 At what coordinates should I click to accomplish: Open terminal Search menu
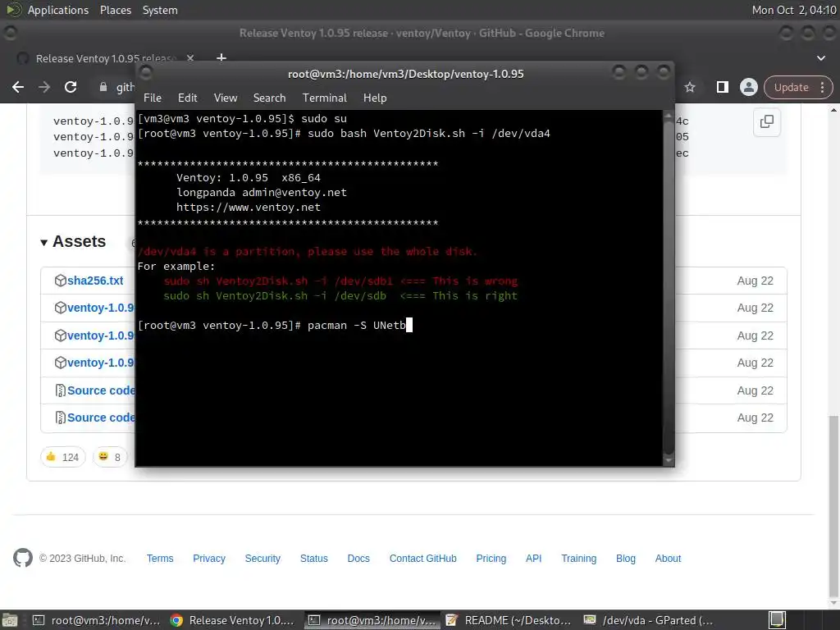click(269, 98)
